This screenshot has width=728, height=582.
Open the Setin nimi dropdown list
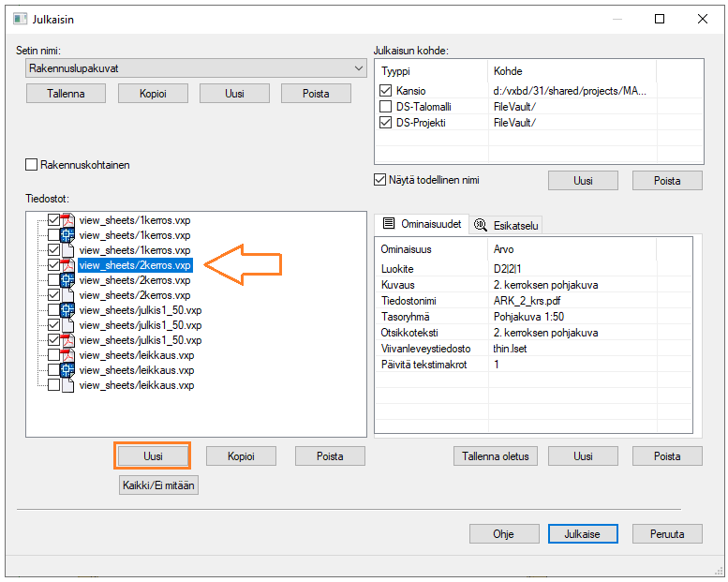point(359,68)
